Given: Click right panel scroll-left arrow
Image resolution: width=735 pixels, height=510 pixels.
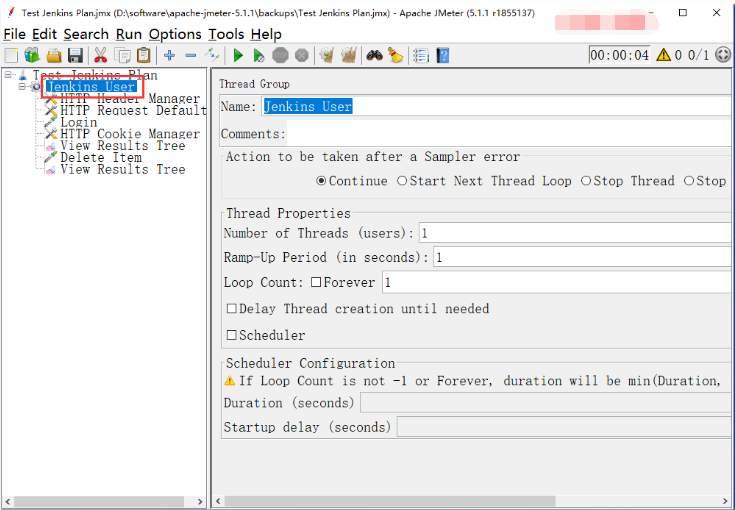Looking at the screenshot, I should (218, 502).
